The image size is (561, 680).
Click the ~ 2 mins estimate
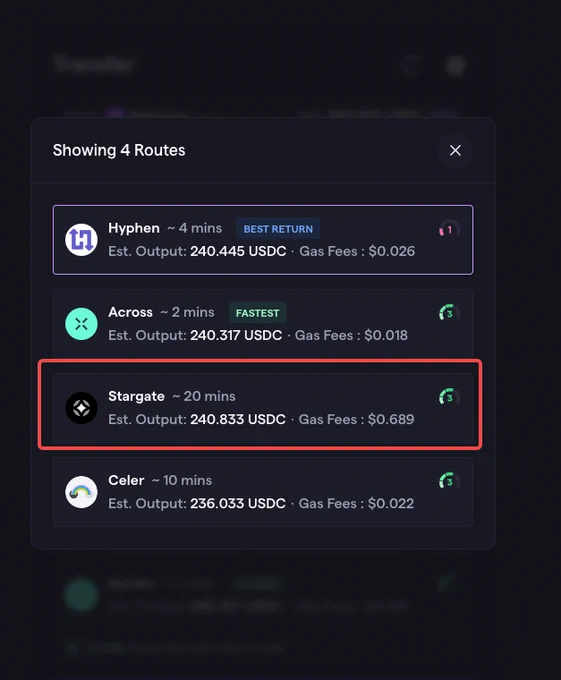click(187, 313)
